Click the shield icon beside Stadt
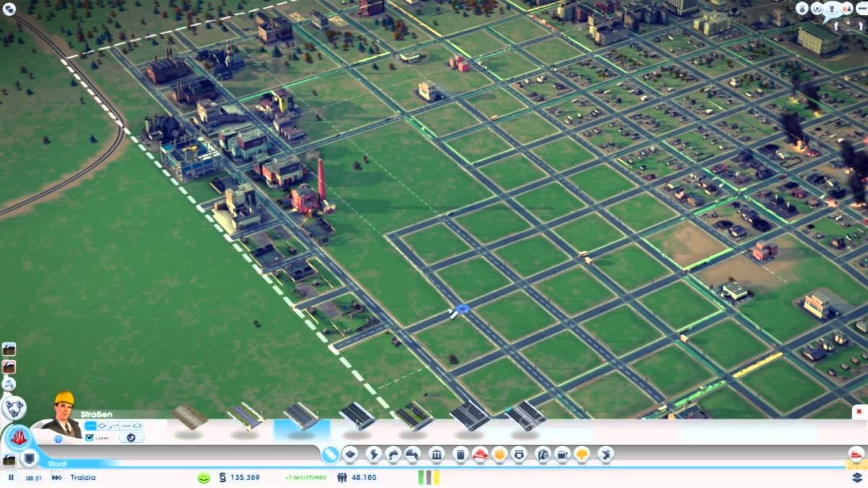The height and width of the screenshot is (488, 868). 28,459
